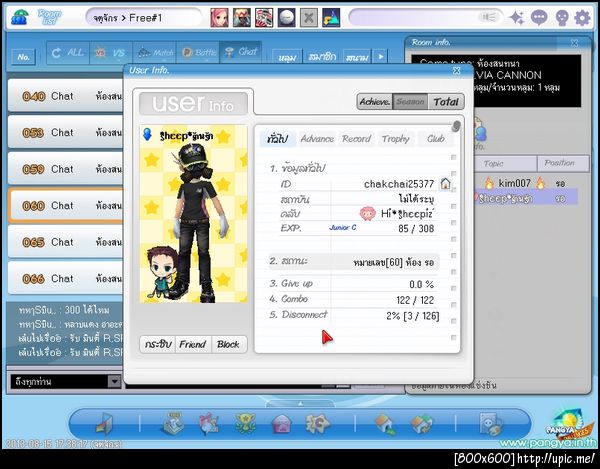This screenshot has width=600, height=469.
Task: Select room 053 Chat row
Action: point(66,132)
